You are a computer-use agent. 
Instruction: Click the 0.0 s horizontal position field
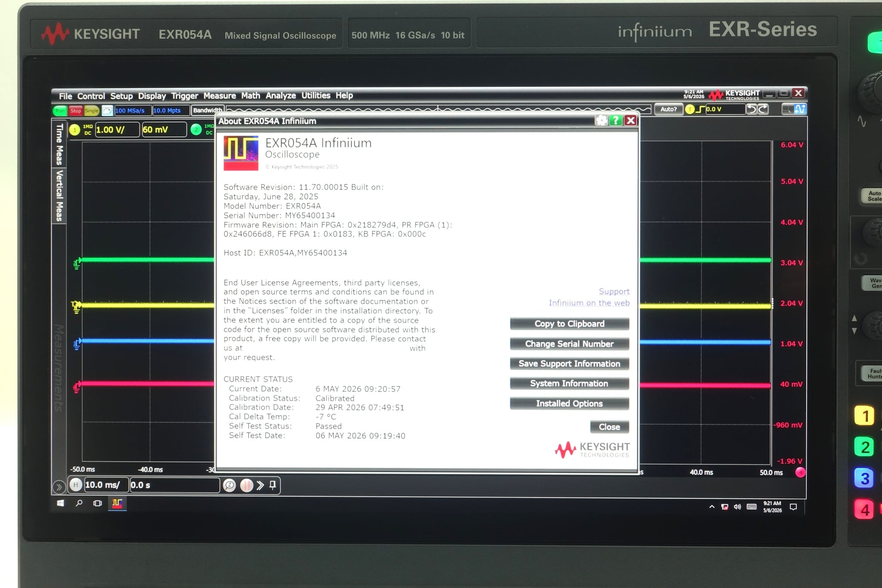[174, 485]
